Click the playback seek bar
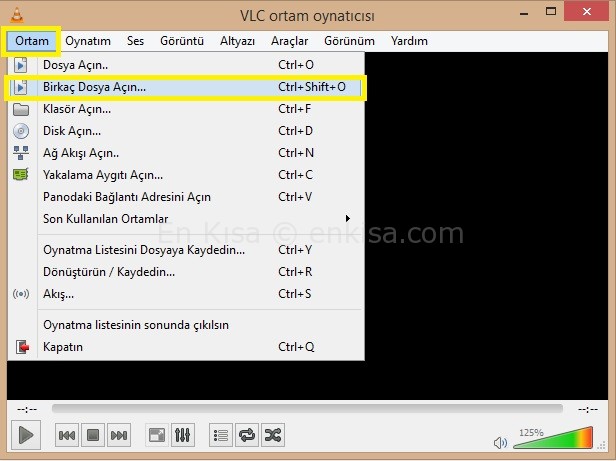The width and height of the screenshot is (616, 461). [x=307, y=409]
